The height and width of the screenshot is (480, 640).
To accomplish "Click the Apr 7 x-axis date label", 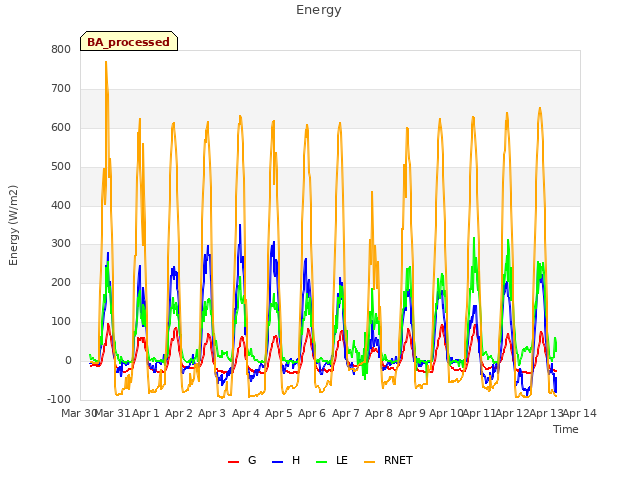I will coord(346,413).
